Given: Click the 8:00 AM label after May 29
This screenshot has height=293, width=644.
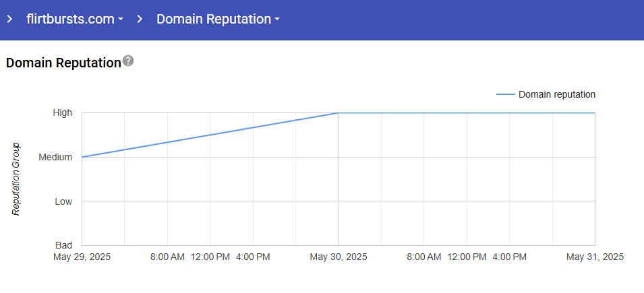Looking at the screenshot, I should click(x=167, y=257).
